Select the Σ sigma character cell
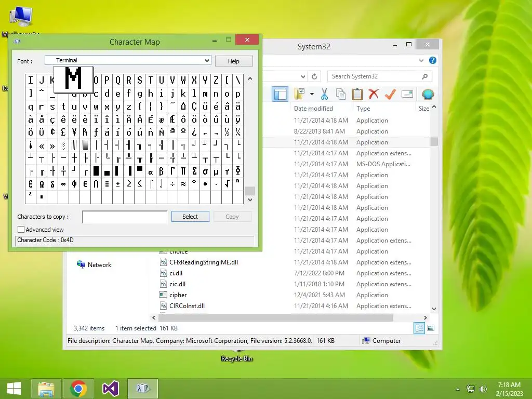 [x=194, y=171]
